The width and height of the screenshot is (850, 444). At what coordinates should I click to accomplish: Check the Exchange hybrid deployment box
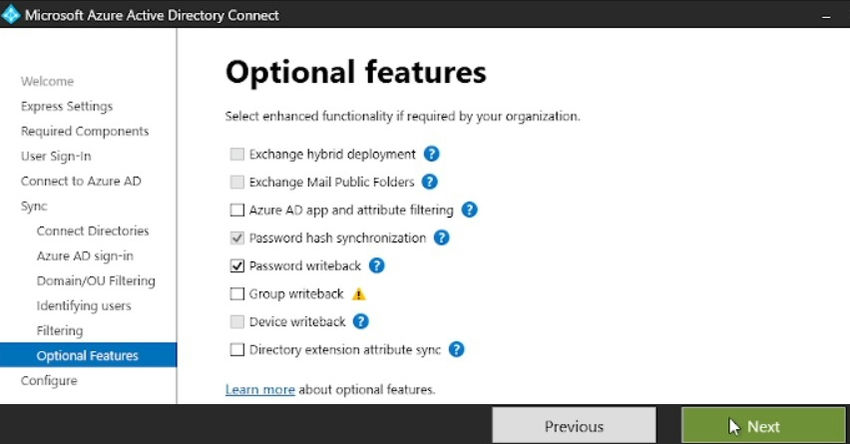[237, 154]
